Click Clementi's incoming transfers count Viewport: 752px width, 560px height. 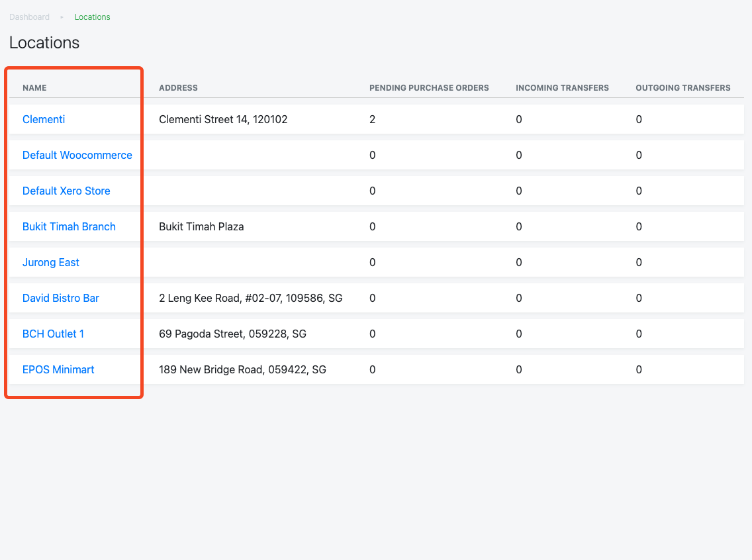pyautogui.click(x=519, y=119)
